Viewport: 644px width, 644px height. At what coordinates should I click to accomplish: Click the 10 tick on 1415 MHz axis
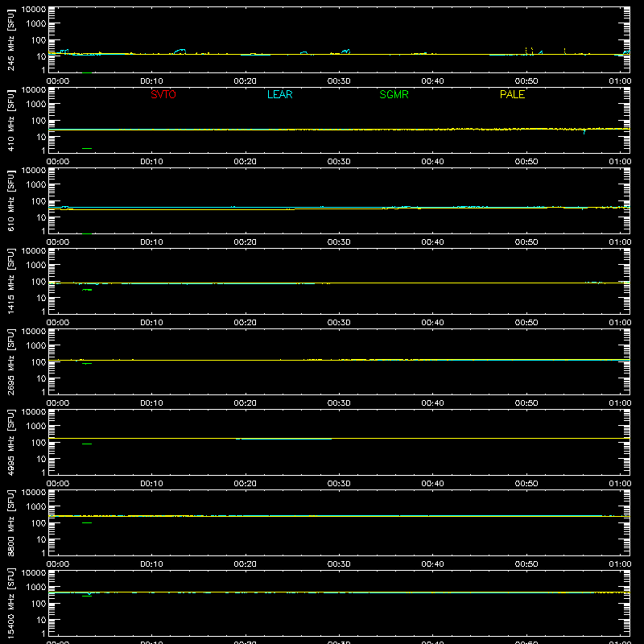(x=41, y=298)
